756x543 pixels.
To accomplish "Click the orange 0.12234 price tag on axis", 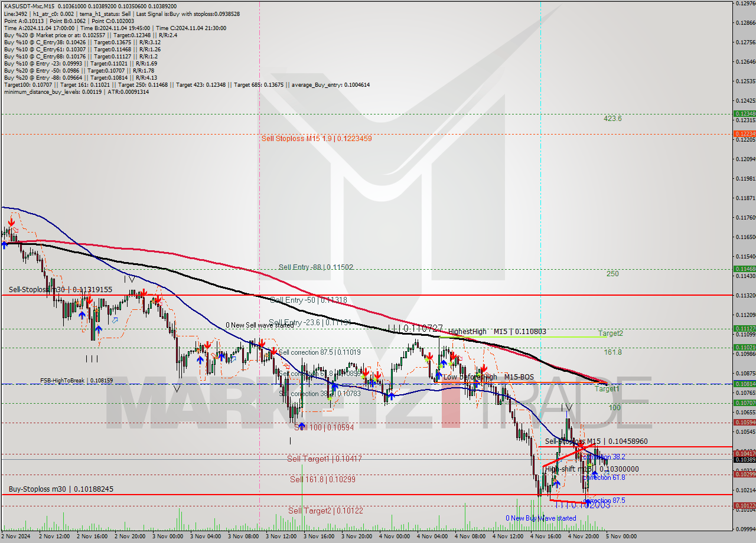I will click(x=744, y=133).
